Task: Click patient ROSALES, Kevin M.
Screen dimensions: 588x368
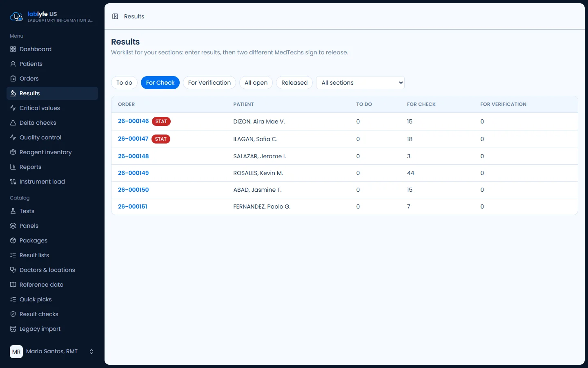Action: (x=258, y=173)
